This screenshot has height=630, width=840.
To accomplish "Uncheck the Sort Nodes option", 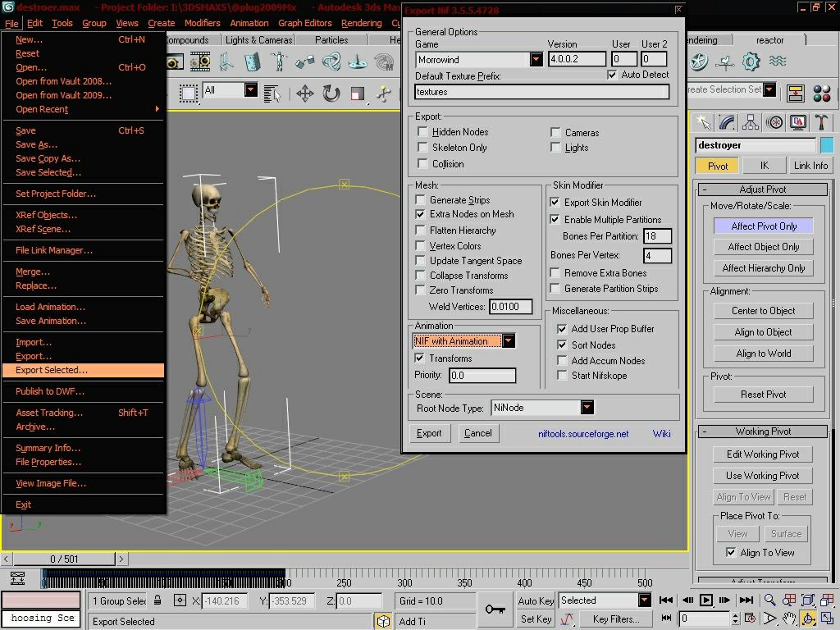I will point(562,345).
